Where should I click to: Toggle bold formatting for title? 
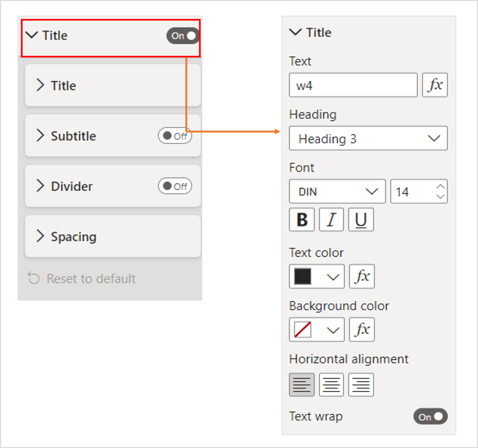[301, 220]
